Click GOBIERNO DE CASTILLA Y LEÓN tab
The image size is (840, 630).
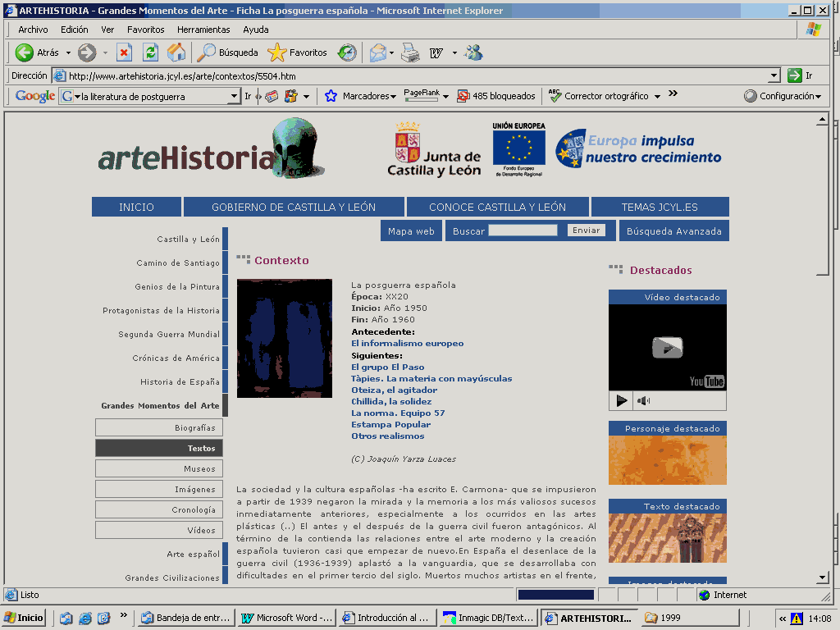pos(294,207)
